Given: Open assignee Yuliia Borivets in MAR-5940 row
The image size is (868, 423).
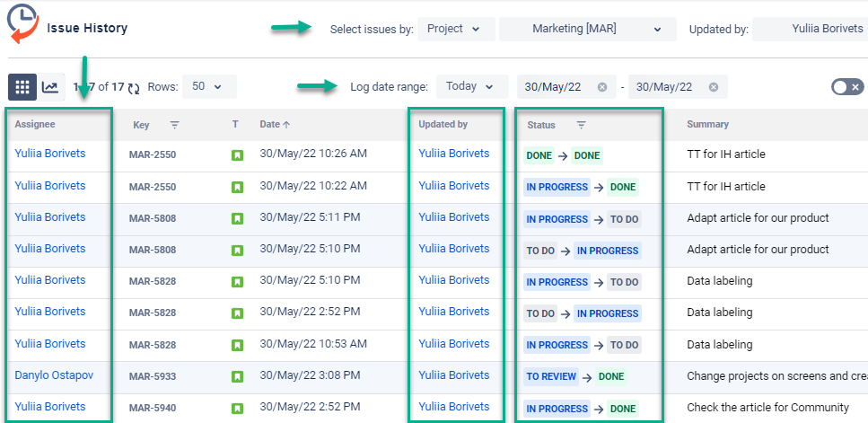Looking at the screenshot, I should pyautogui.click(x=50, y=407).
